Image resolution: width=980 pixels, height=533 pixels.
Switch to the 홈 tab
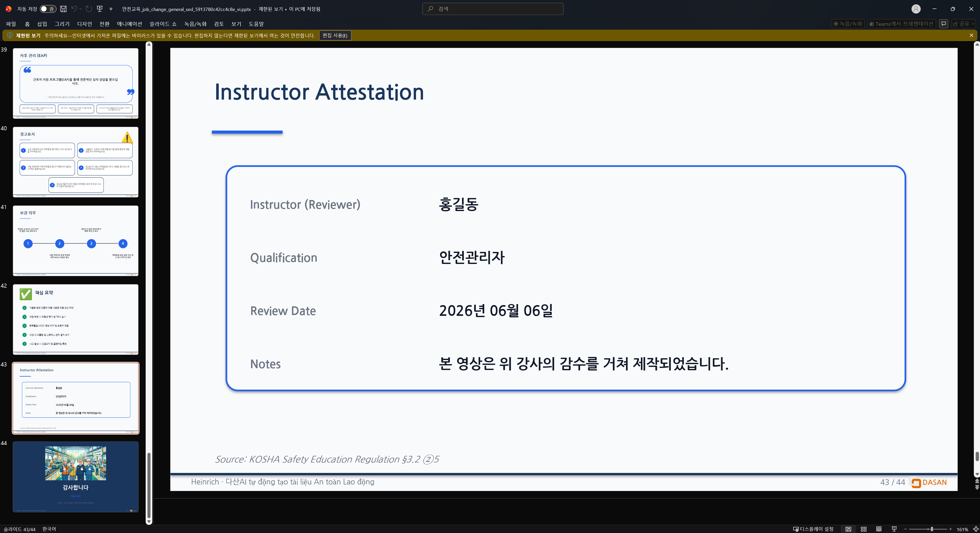click(x=27, y=24)
